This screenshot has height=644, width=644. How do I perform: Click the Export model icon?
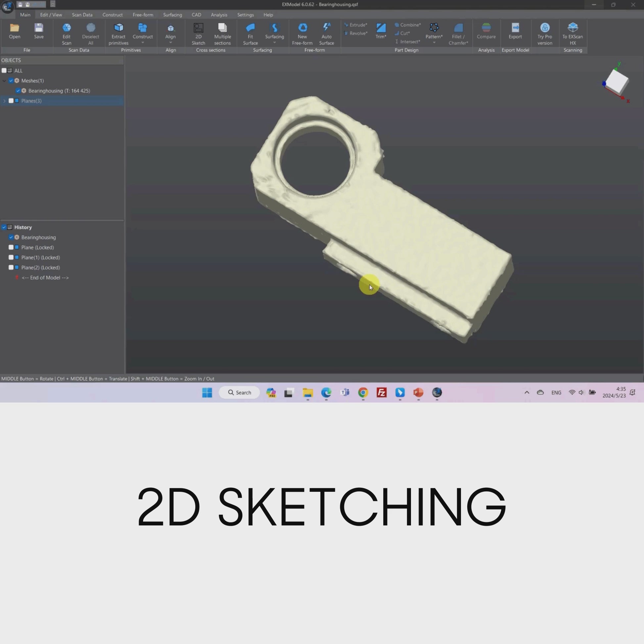[515, 28]
